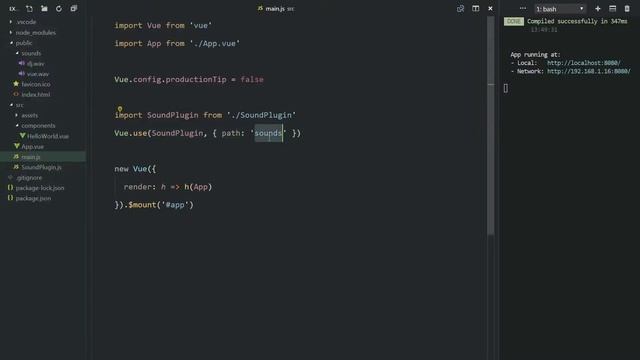This screenshot has height=360, width=640.
Task: Close the main.js editor
Action: click(x=490, y=9)
